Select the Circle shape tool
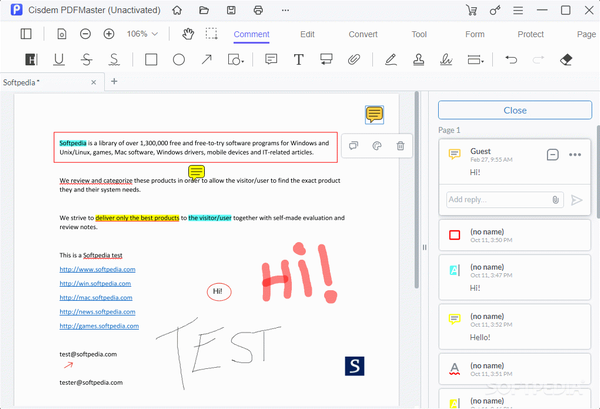600x409 pixels. 179,60
